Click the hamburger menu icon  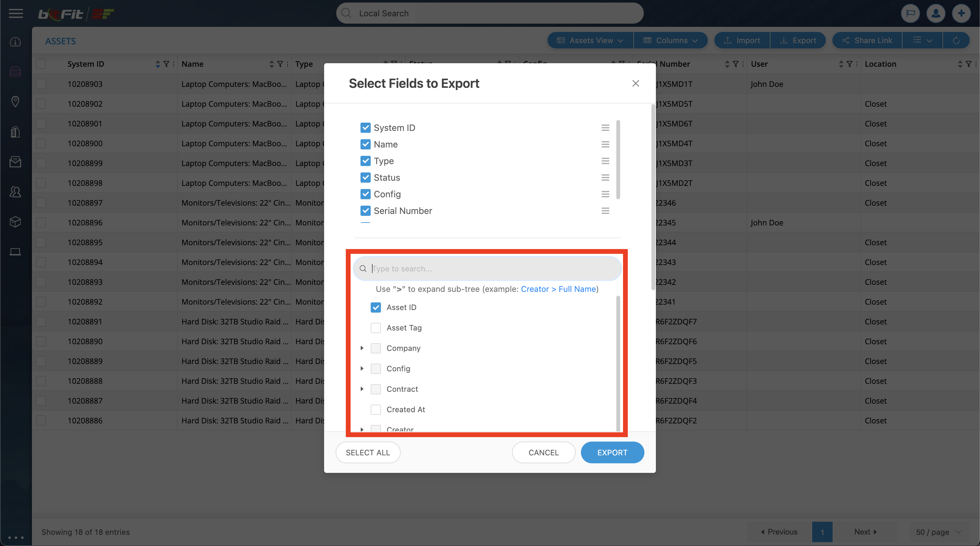[16, 14]
